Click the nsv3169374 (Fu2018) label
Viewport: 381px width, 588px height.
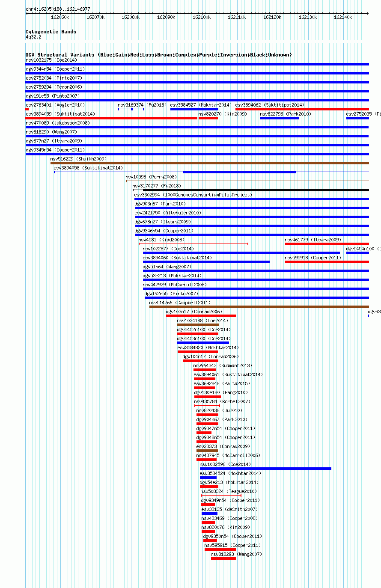click(x=143, y=105)
